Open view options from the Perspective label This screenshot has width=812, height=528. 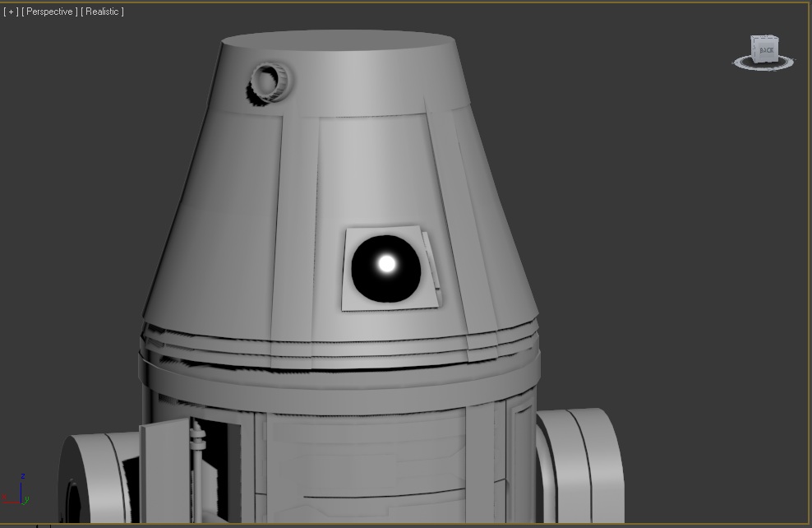(x=50, y=12)
